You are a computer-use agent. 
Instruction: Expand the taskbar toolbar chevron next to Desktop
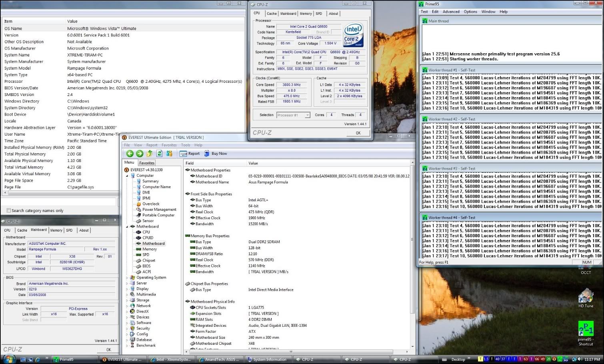(x=469, y=359)
